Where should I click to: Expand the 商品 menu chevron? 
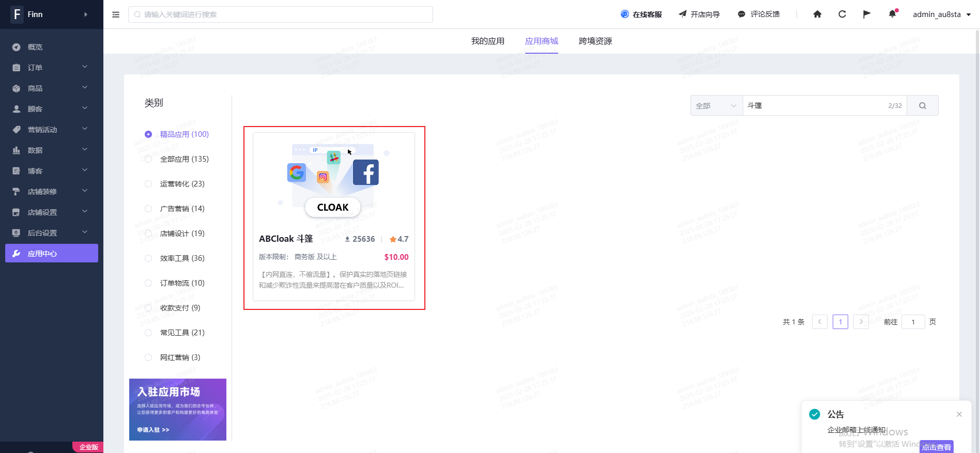pos(85,87)
